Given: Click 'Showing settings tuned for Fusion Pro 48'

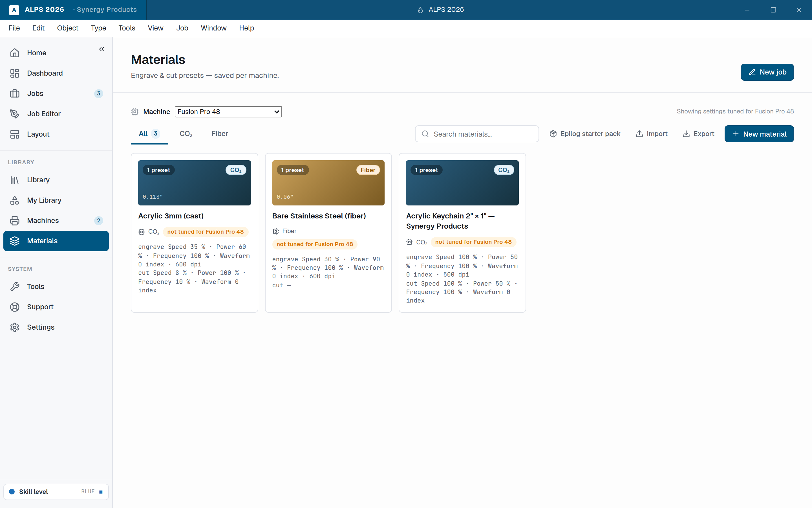Looking at the screenshot, I should [x=735, y=111].
